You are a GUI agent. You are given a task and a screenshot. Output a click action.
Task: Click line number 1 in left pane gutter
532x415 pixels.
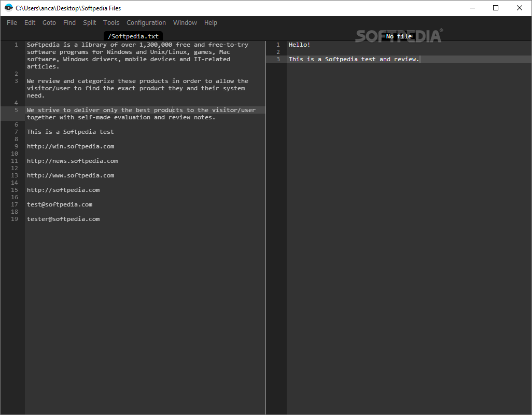click(16, 45)
